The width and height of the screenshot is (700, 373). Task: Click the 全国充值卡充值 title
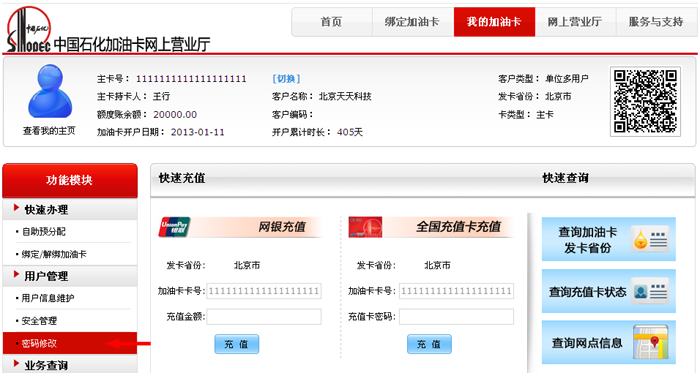pos(458,227)
